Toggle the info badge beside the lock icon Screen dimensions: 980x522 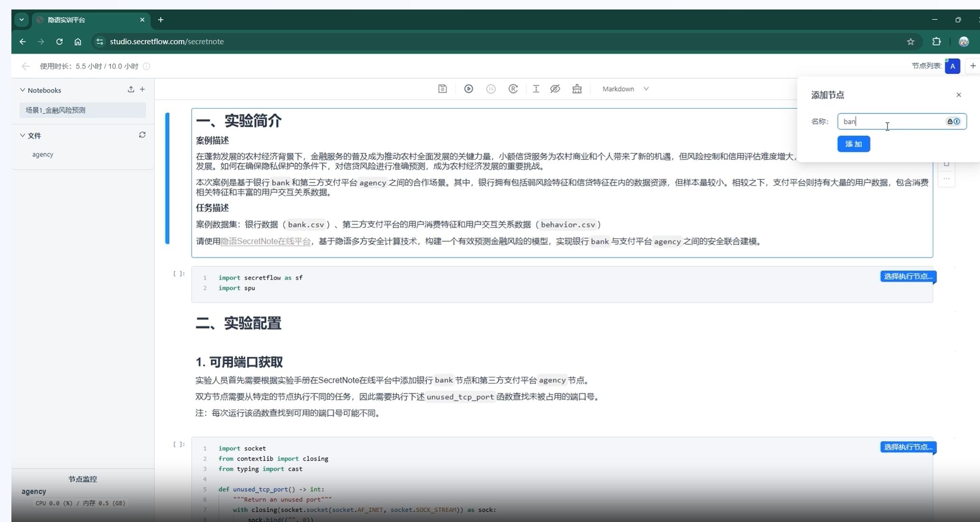tap(957, 121)
